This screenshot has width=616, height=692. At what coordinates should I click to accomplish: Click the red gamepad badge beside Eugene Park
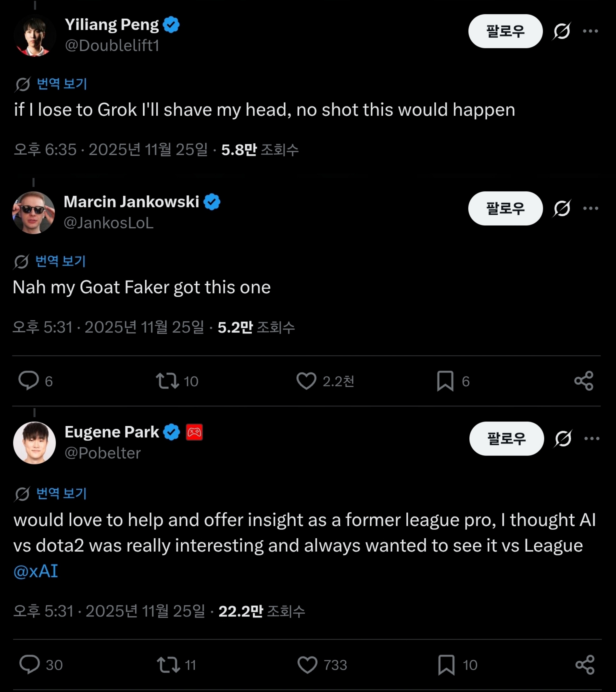(194, 432)
